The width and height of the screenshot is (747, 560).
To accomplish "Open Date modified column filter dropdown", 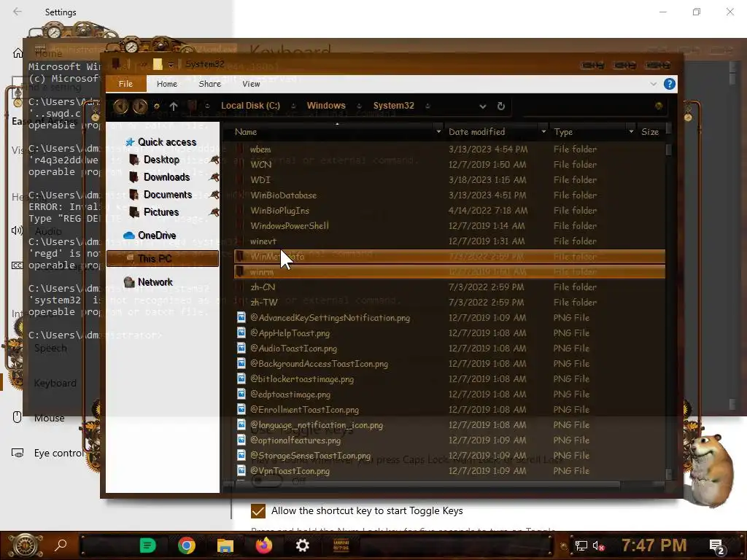I will pos(543,131).
